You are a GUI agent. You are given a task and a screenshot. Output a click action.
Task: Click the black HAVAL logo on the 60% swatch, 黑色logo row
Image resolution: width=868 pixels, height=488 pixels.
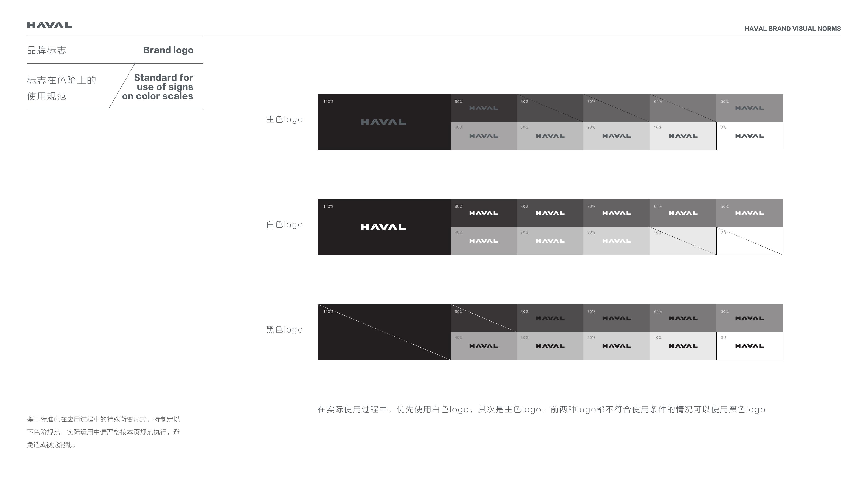click(x=683, y=318)
